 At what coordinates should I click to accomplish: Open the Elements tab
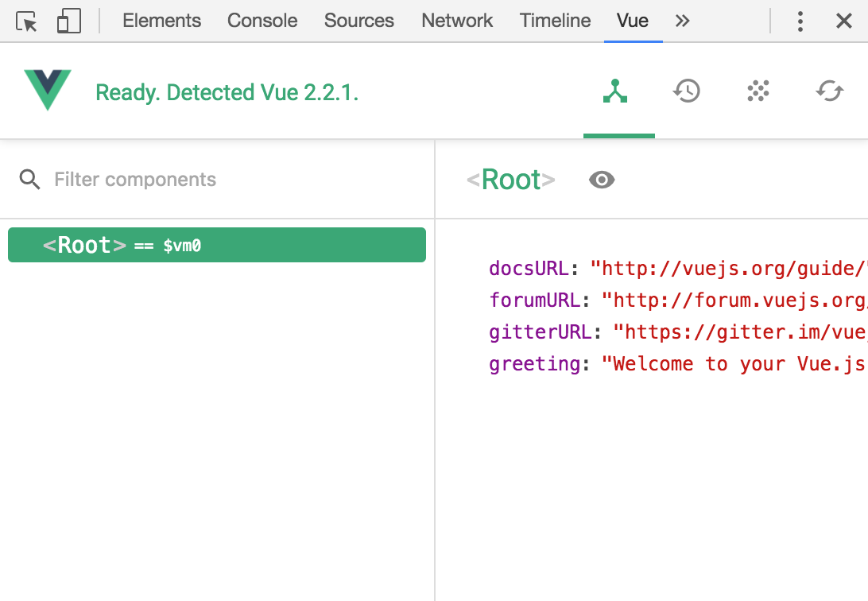tap(161, 21)
